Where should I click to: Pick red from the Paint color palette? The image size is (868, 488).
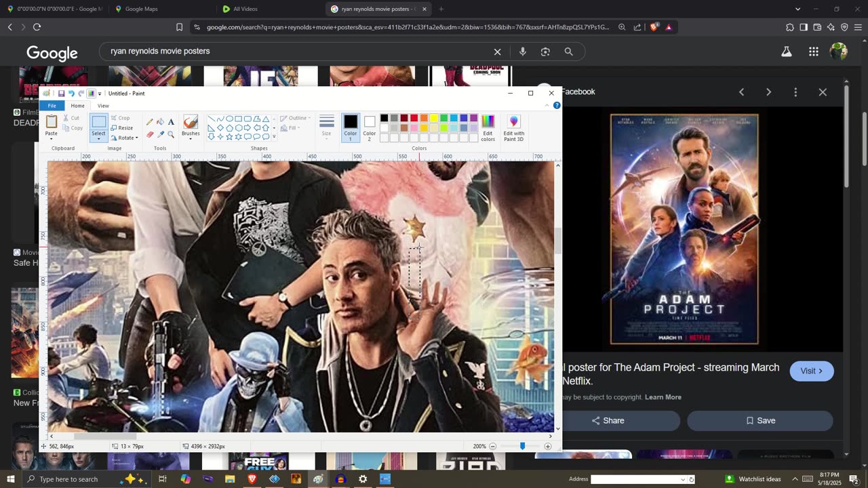414,119
